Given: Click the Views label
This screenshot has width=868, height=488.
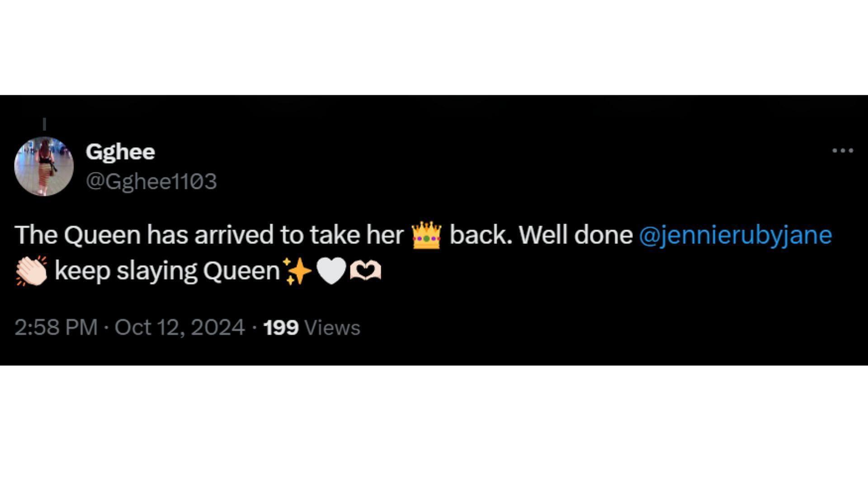Looking at the screenshot, I should pyautogui.click(x=332, y=328).
